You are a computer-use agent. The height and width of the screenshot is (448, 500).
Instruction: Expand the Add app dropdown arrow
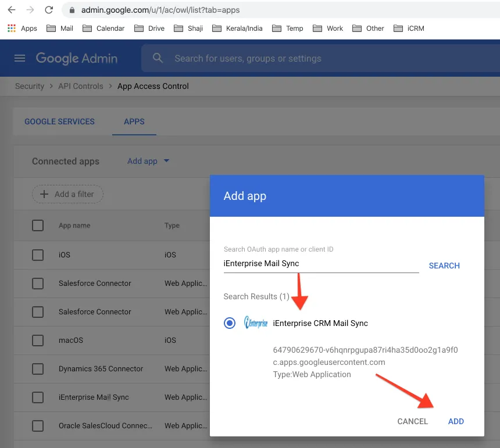pos(166,161)
